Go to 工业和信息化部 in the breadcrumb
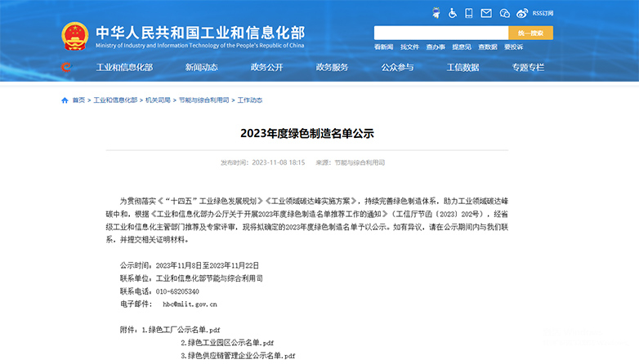639x364 pixels. pos(115,100)
